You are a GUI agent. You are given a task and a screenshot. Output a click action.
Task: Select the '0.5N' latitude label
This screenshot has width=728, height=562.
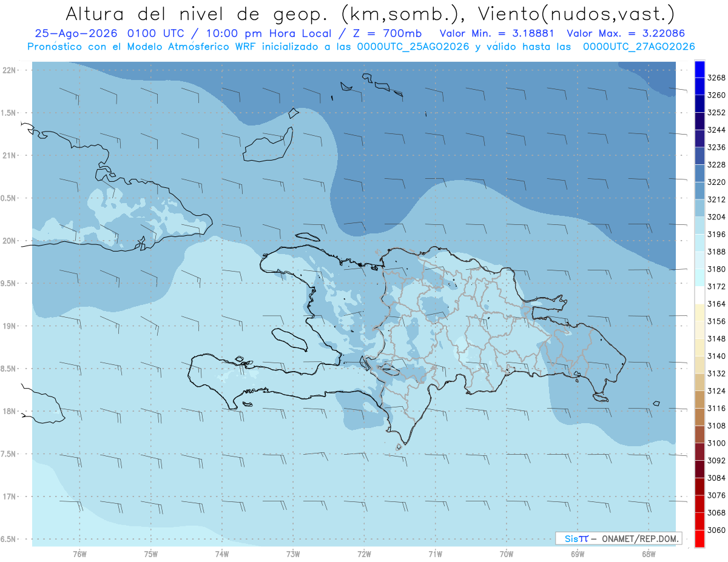9,198
